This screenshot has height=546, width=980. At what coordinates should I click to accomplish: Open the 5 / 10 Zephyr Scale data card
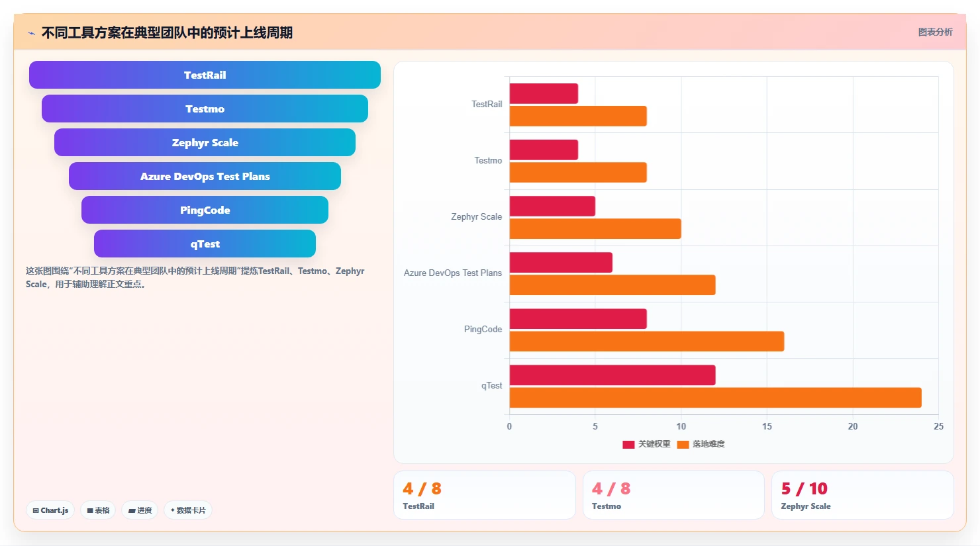(863, 495)
